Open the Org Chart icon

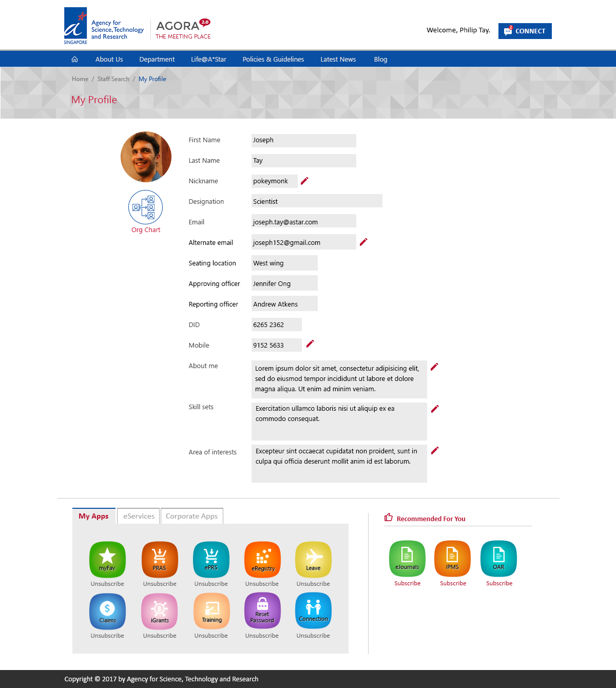click(x=145, y=207)
